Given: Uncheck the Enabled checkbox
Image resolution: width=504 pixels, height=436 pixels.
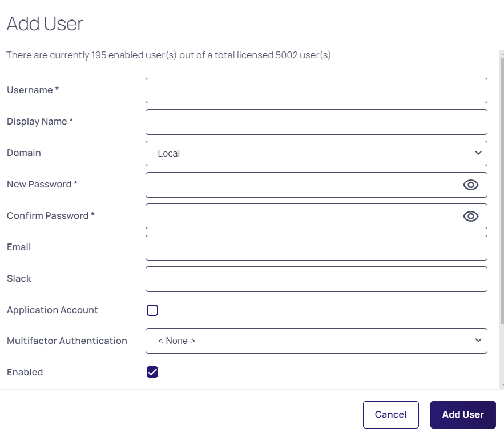Looking at the screenshot, I should pyautogui.click(x=152, y=372).
